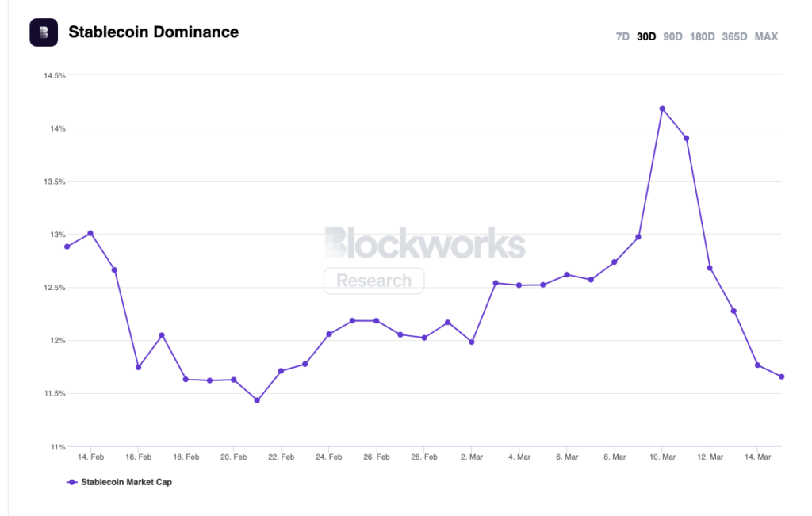Click the 14 Mar data point

click(757, 365)
